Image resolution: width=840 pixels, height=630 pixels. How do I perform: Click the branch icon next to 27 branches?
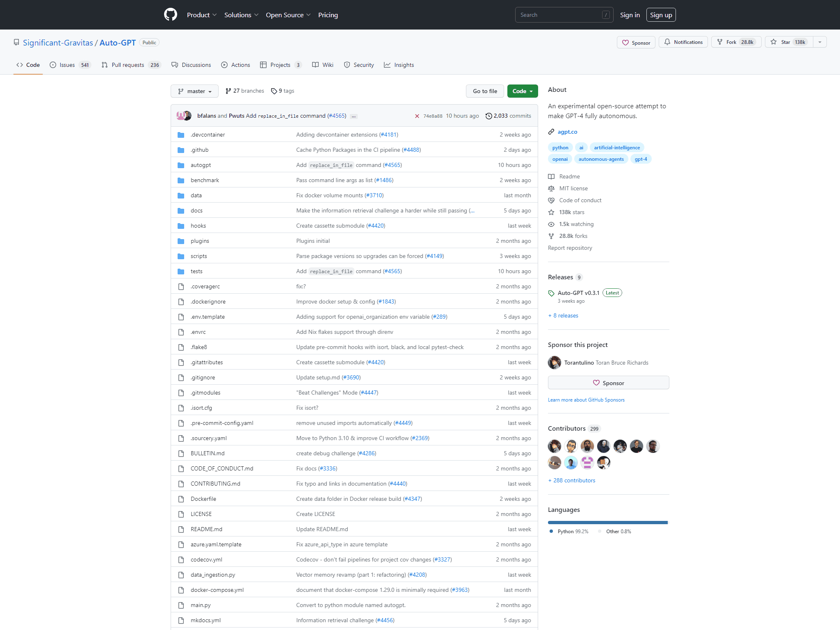coord(228,91)
